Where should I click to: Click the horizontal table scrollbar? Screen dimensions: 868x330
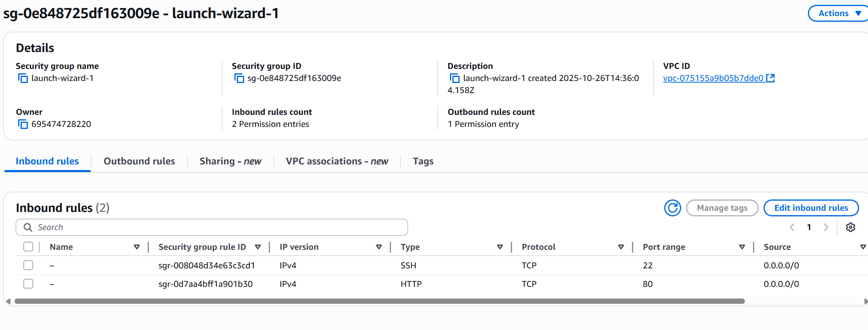[379, 301]
